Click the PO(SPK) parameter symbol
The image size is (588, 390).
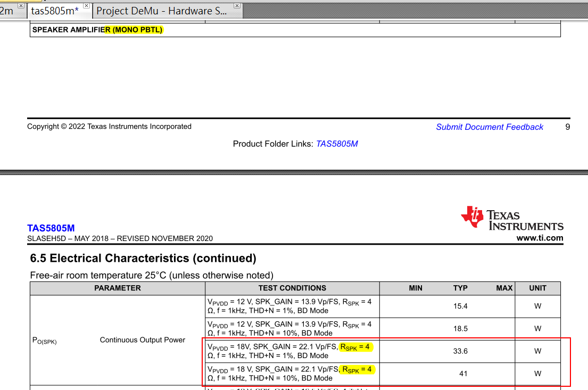tap(45, 341)
